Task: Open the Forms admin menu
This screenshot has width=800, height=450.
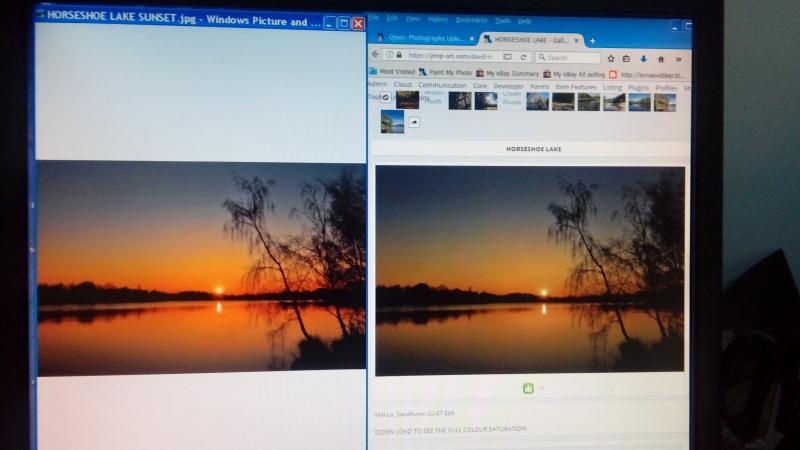Action: point(539,87)
